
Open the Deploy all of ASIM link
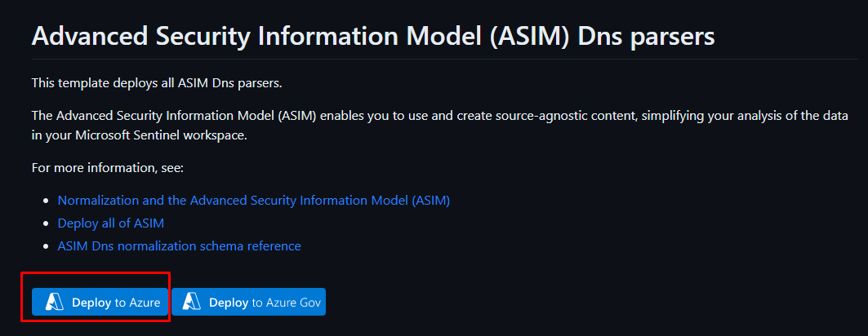[x=116, y=223]
